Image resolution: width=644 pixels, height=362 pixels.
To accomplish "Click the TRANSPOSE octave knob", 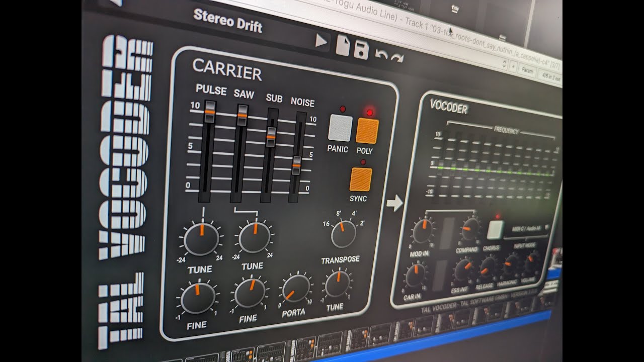I will (343, 234).
